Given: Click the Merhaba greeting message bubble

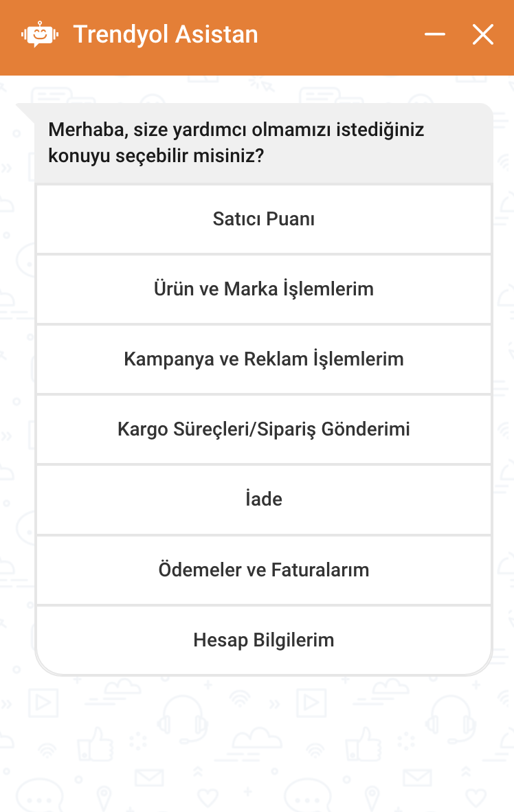Looking at the screenshot, I should click(264, 143).
